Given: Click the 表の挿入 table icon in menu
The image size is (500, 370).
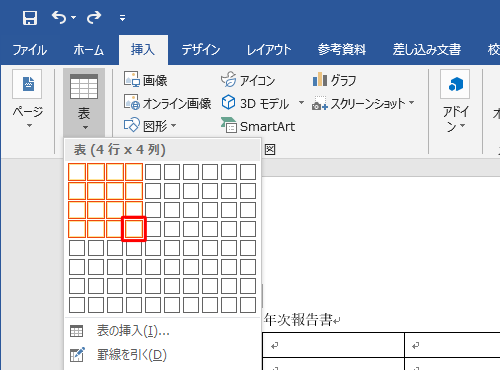Looking at the screenshot, I should pyautogui.click(x=76, y=331).
